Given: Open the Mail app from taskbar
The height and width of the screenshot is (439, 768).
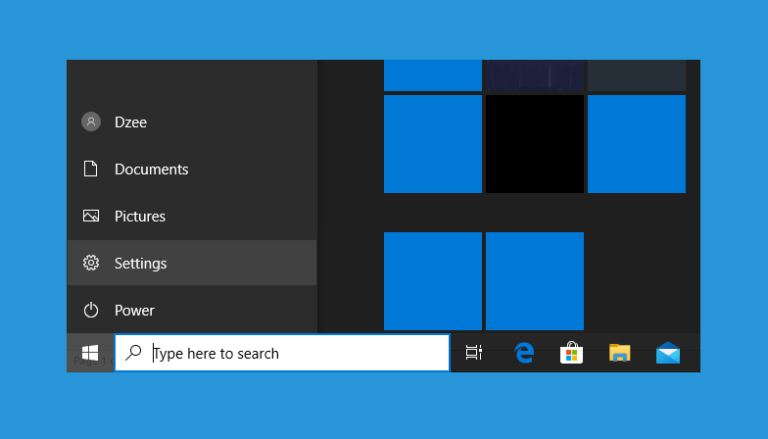Looking at the screenshot, I should tap(668, 353).
